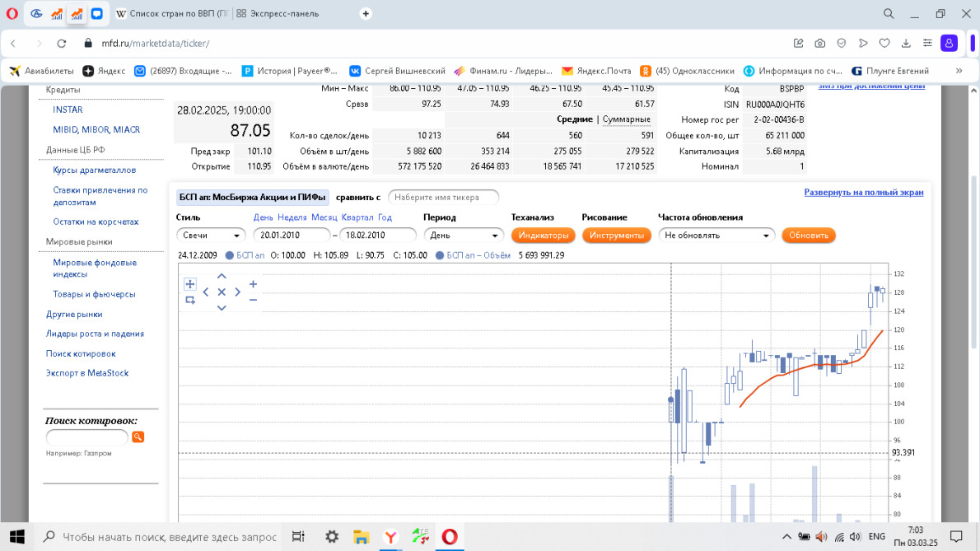Viewport: 980px width, 551px height.
Task: Expand the Частота обновления dropdown
Action: pos(716,236)
